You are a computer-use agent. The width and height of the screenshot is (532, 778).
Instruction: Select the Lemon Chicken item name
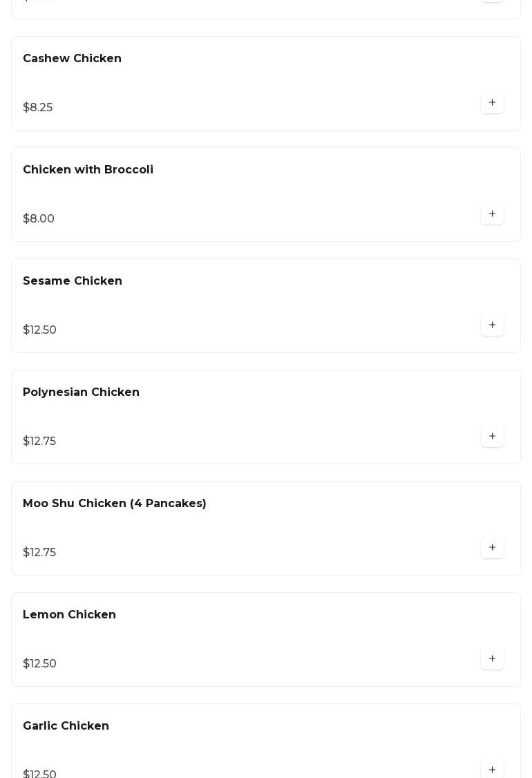coord(69,615)
